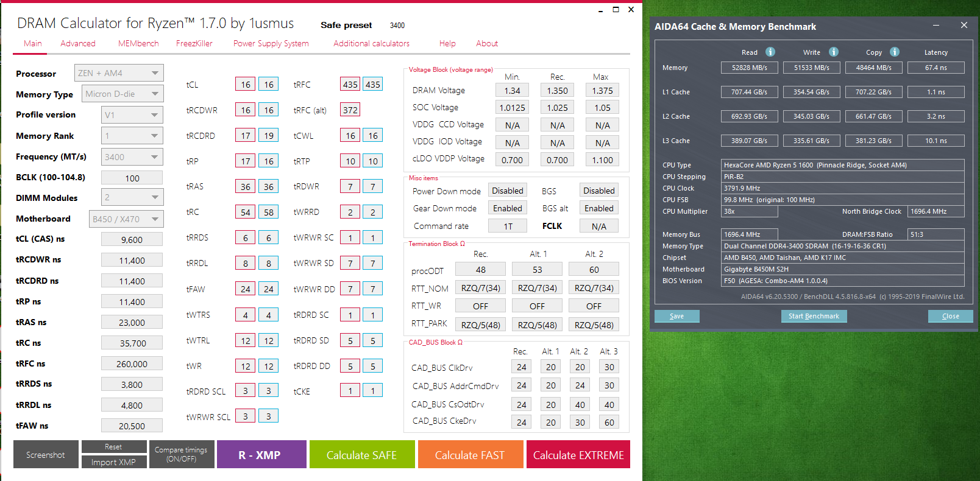Screen dimensions: 980x481
Task: Click the L3 Cache Copy value 381.23 GB/s
Action: (874, 141)
